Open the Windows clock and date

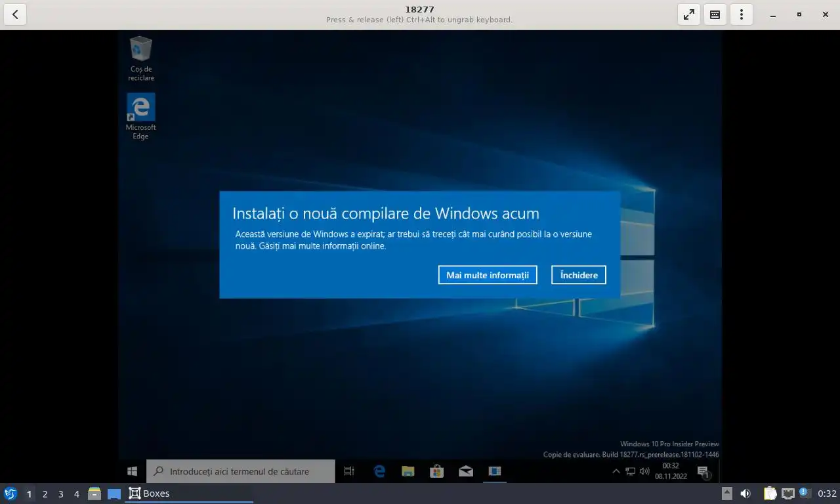click(671, 471)
